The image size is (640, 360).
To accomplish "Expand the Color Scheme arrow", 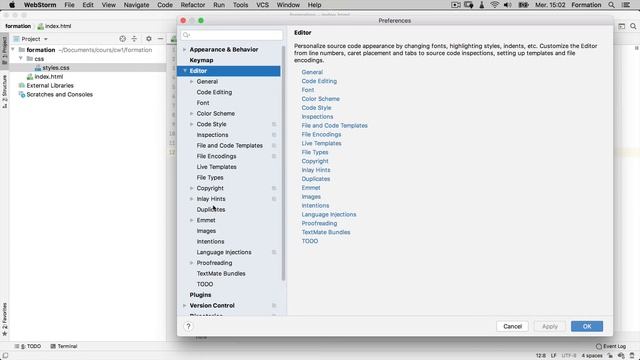I will (191, 113).
